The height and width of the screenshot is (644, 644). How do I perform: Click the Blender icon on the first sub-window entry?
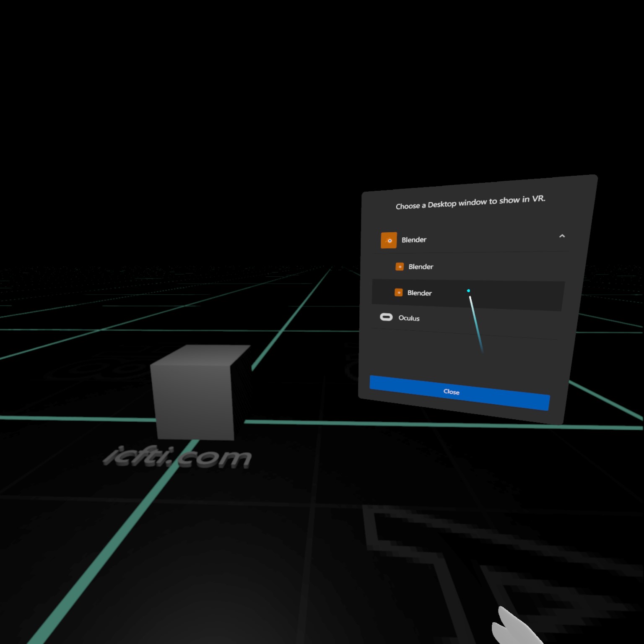399,266
